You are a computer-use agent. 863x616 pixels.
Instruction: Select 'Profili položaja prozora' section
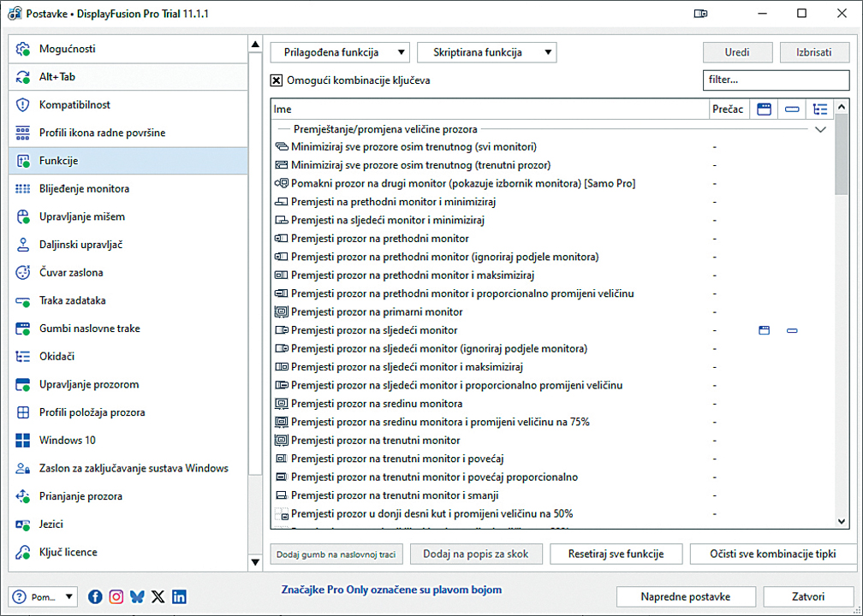click(x=128, y=412)
